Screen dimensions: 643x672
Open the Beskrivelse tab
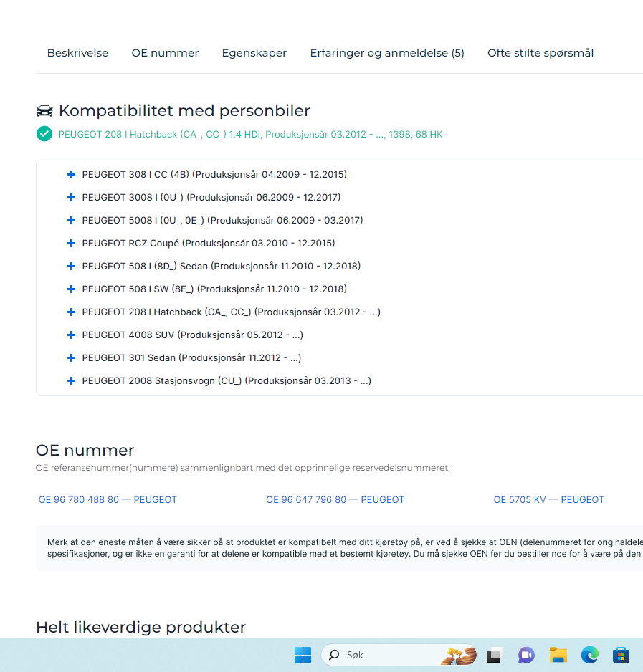coord(77,53)
